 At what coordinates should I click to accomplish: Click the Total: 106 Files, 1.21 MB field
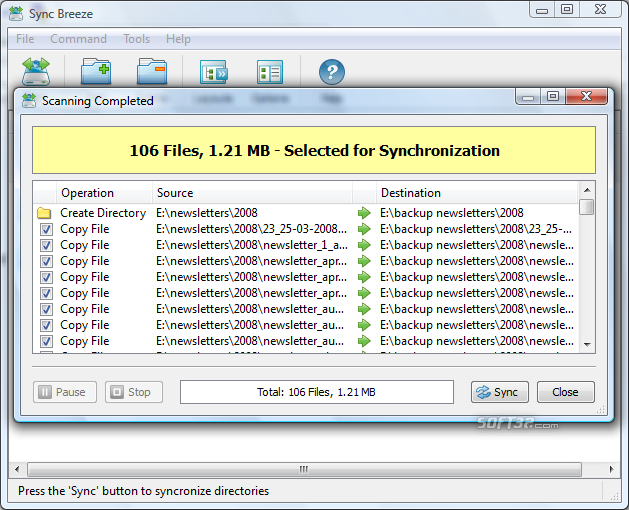tap(317, 392)
